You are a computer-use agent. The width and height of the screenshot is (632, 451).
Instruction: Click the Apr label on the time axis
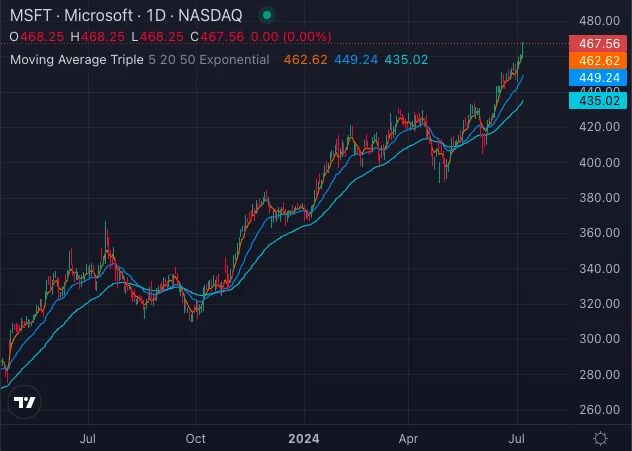tap(409, 438)
